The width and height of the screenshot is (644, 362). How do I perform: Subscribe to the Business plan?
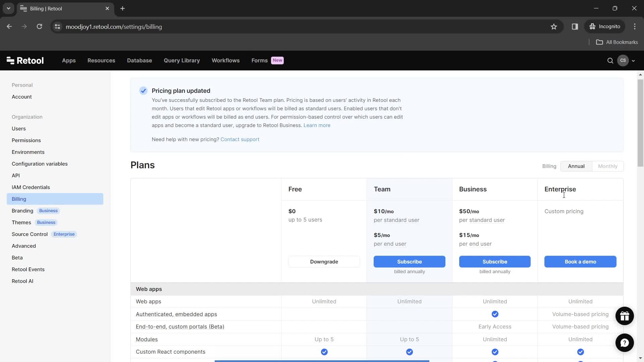pos(495,262)
